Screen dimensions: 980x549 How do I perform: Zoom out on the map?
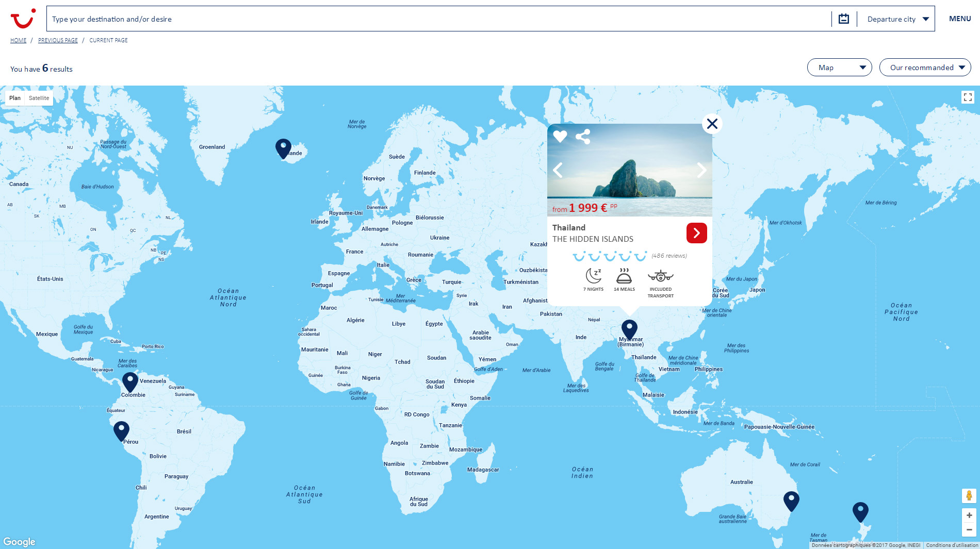969,529
